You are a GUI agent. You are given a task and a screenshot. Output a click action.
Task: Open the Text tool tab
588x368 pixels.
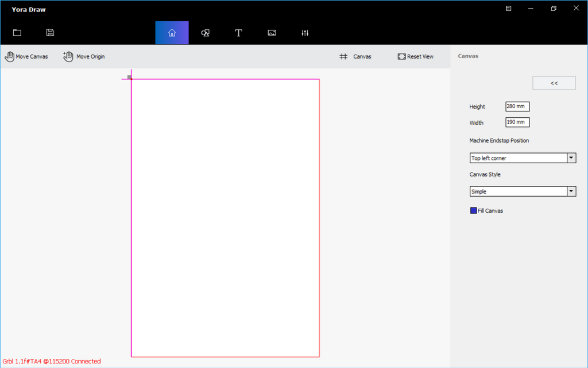238,33
